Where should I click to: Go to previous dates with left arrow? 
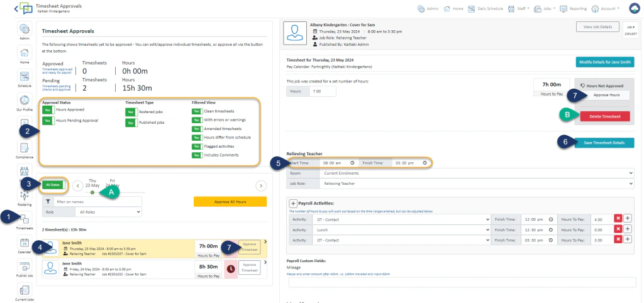77,185
